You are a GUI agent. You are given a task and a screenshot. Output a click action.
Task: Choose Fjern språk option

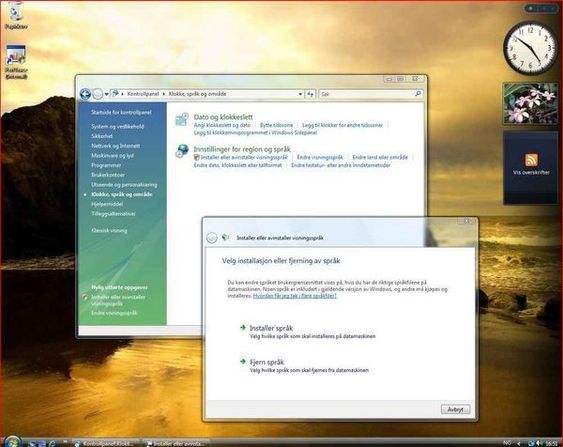pos(267,362)
